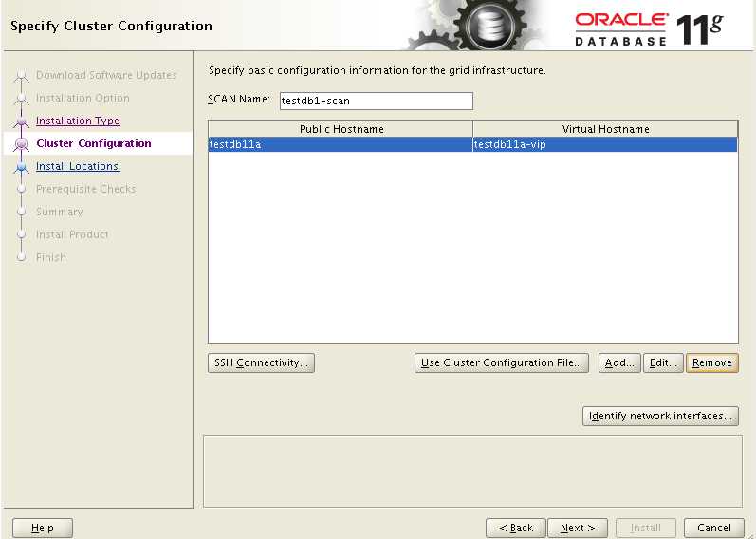Select the testdb11a-vip virtual hostname cell

pos(605,144)
